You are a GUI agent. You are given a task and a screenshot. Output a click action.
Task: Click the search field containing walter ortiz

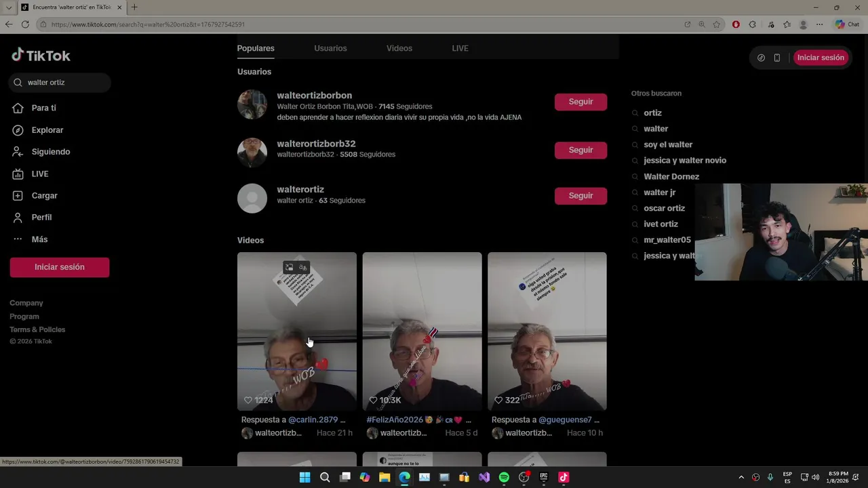[x=60, y=83]
